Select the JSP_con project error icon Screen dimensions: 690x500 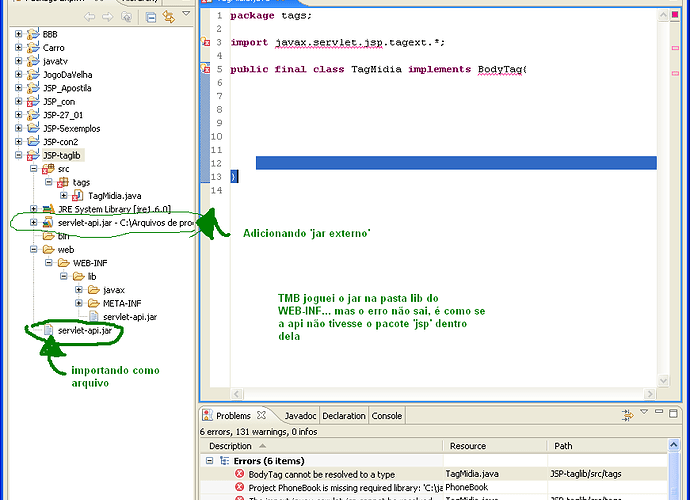33,102
